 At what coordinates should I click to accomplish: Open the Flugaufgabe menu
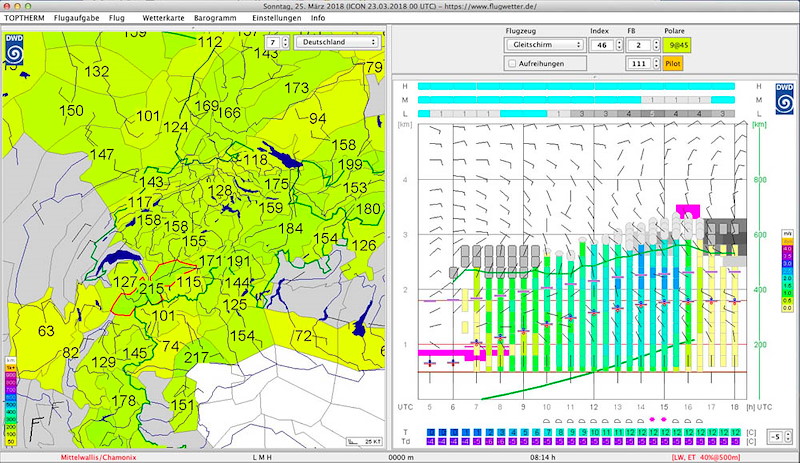77,18
